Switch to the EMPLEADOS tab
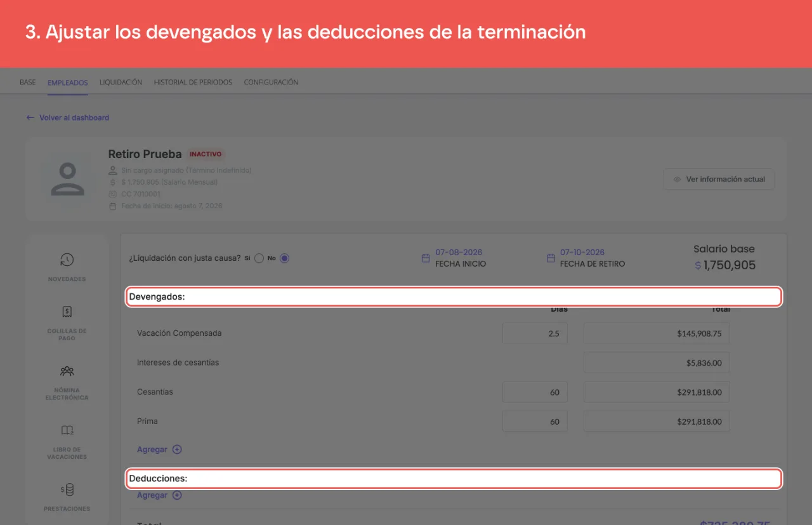This screenshot has width=812, height=525. 68,83
